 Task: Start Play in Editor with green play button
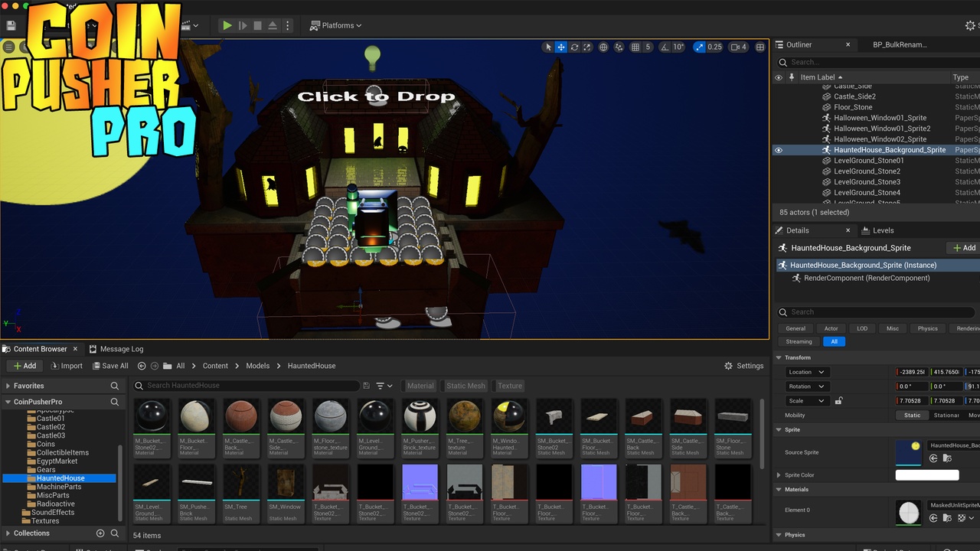click(x=227, y=25)
